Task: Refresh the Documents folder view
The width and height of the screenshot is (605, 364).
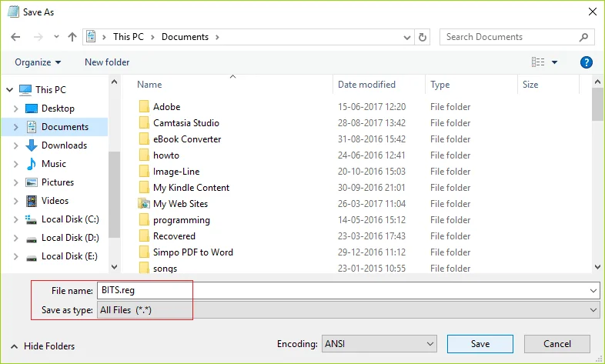Action: pyautogui.click(x=423, y=37)
